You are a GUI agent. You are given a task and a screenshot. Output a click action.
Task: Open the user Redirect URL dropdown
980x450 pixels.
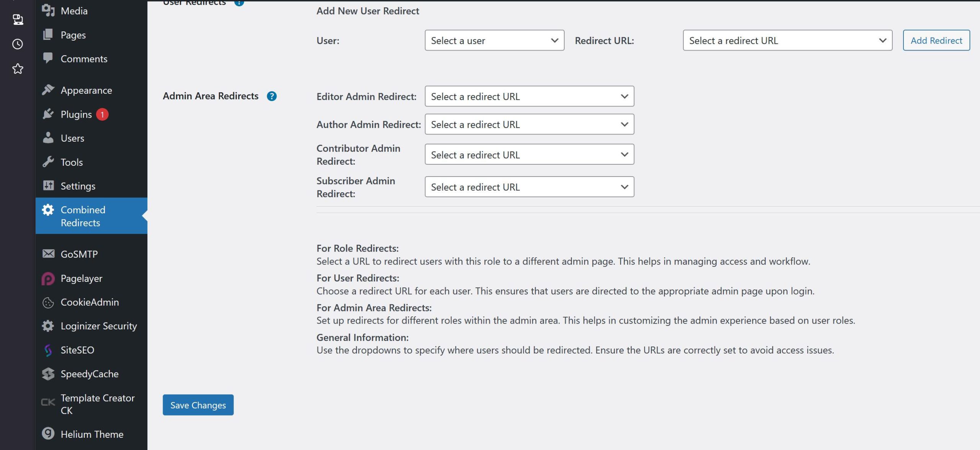[787, 40]
